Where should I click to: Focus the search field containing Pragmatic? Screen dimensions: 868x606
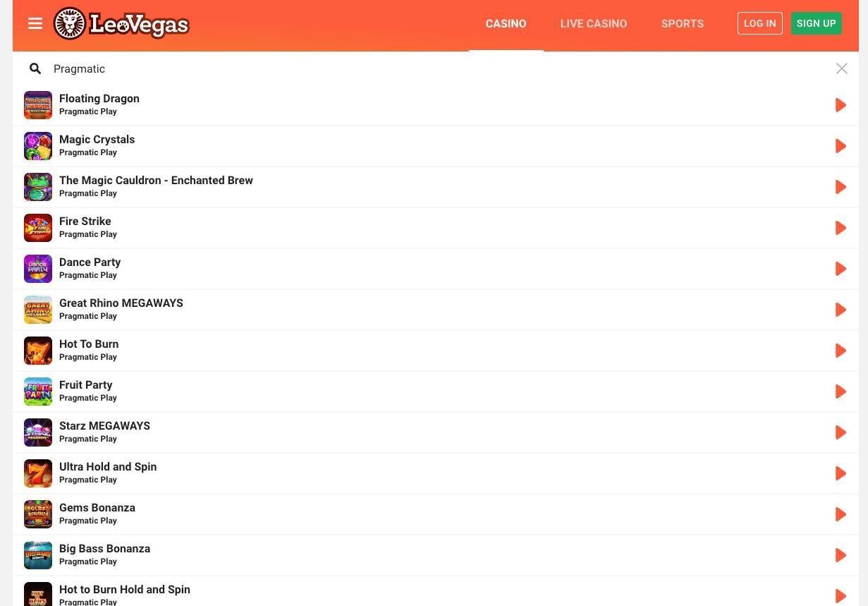[x=423, y=68]
